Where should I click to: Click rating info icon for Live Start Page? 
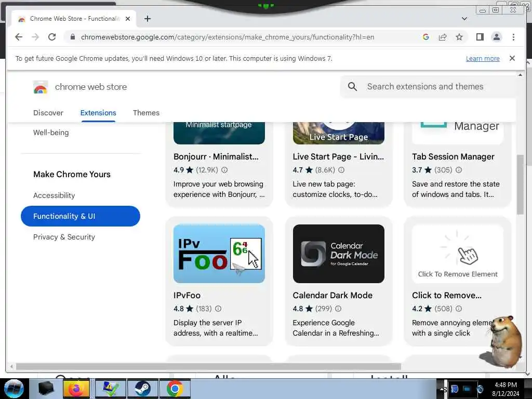coord(341,170)
